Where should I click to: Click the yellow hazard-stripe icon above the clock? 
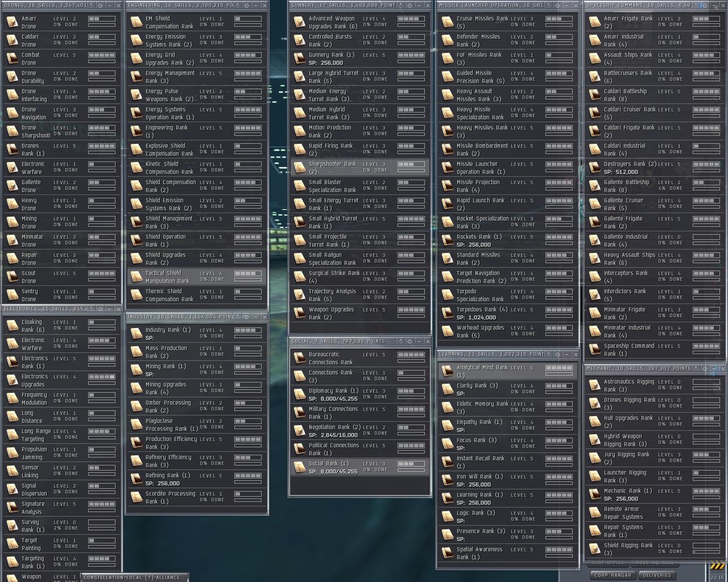[x=717, y=565]
